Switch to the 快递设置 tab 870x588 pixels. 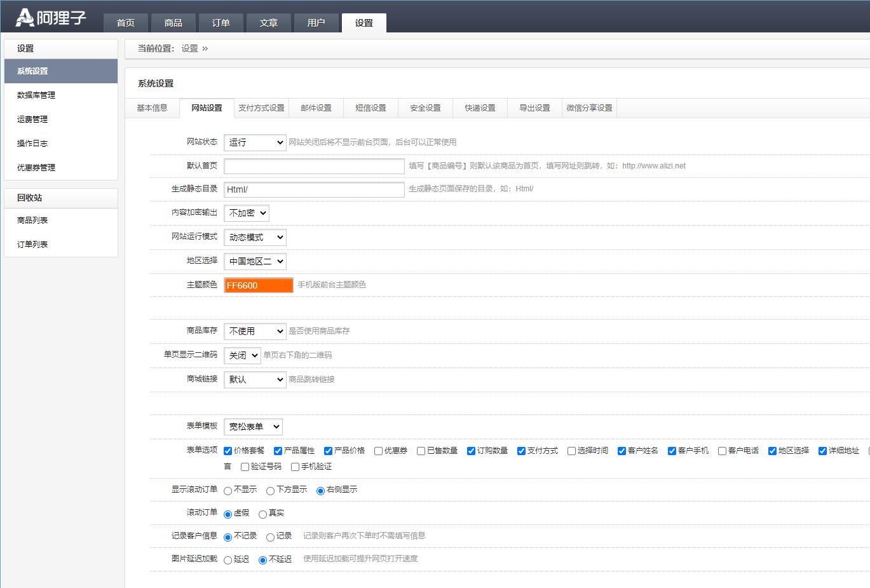(x=480, y=108)
